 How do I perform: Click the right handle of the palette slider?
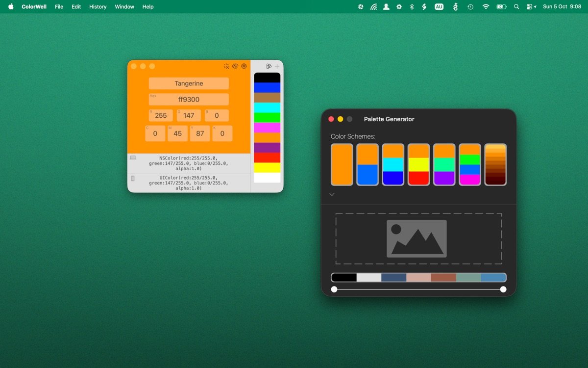(x=503, y=289)
